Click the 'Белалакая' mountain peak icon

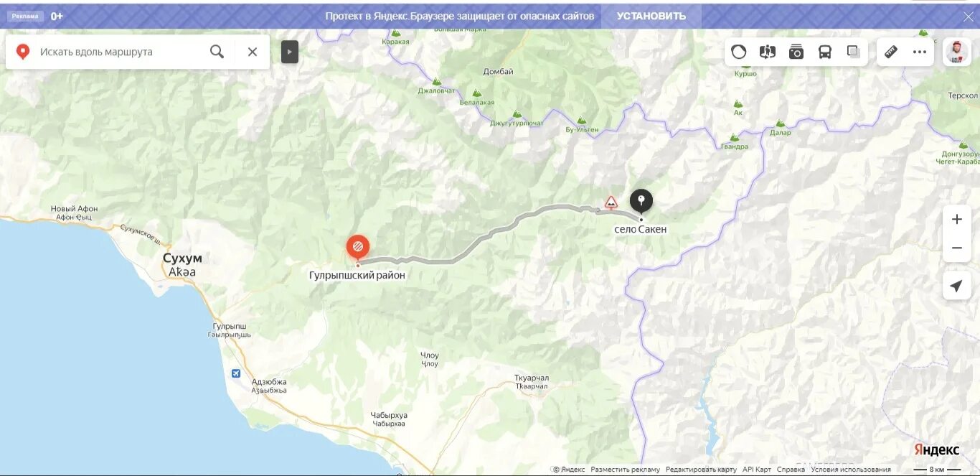click(476, 93)
